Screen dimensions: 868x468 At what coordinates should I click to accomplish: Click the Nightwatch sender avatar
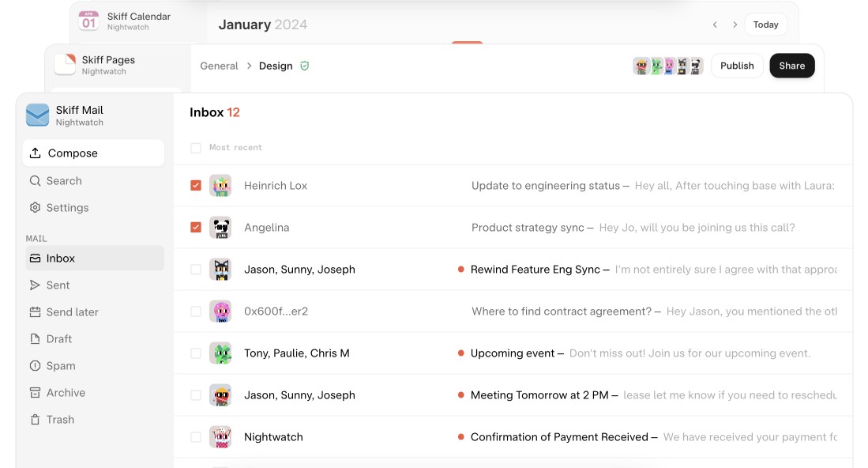click(x=220, y=437)
